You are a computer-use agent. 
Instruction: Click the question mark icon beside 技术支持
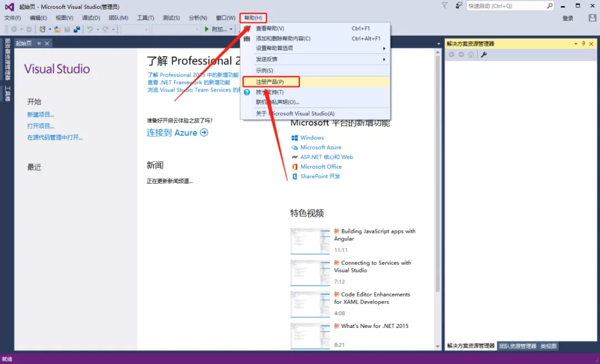click(x=247, y=92)
